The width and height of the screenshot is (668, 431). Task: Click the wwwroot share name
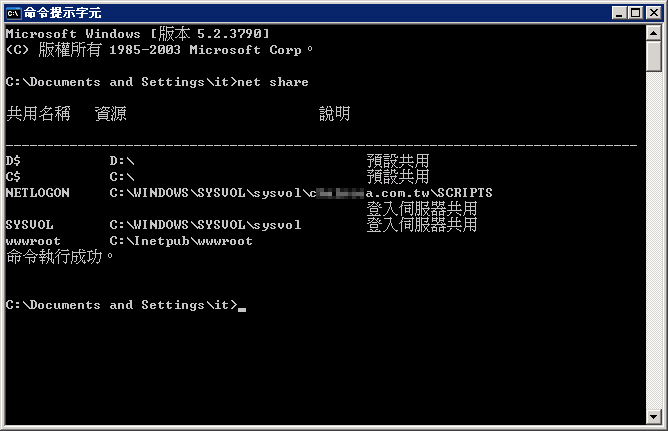(x=33, y=241)
